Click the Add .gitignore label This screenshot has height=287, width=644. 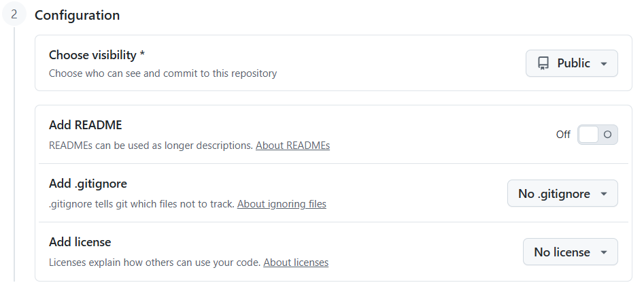tap(88, 184)
